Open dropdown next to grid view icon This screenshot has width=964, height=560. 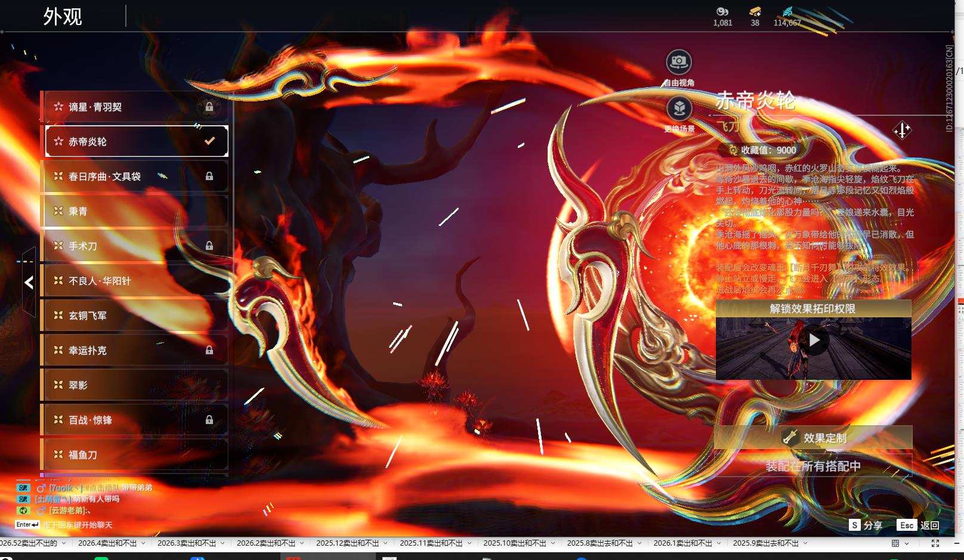(907, 543)
